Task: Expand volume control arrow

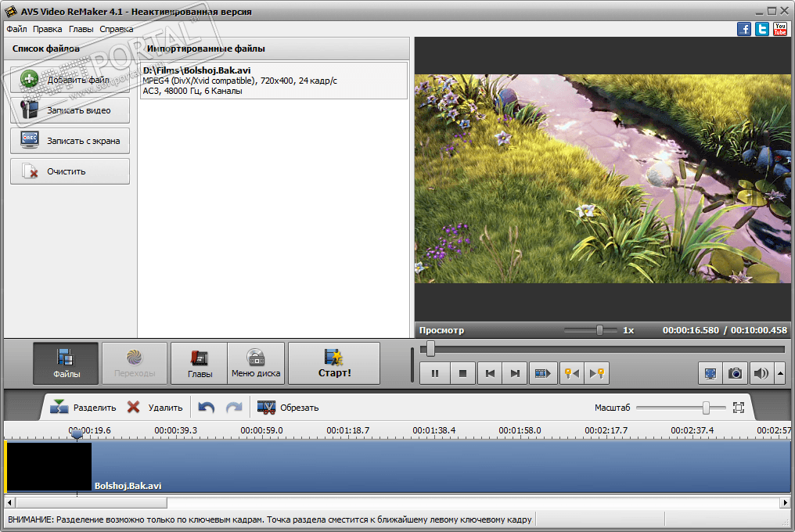Action: 780,374
